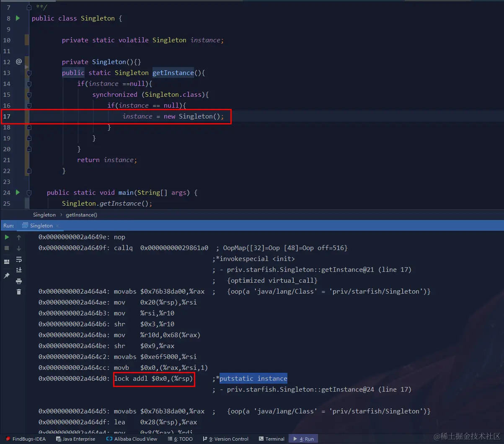Toggle the 4: Run tool window
Screen dimensions: 504x444
304,439
